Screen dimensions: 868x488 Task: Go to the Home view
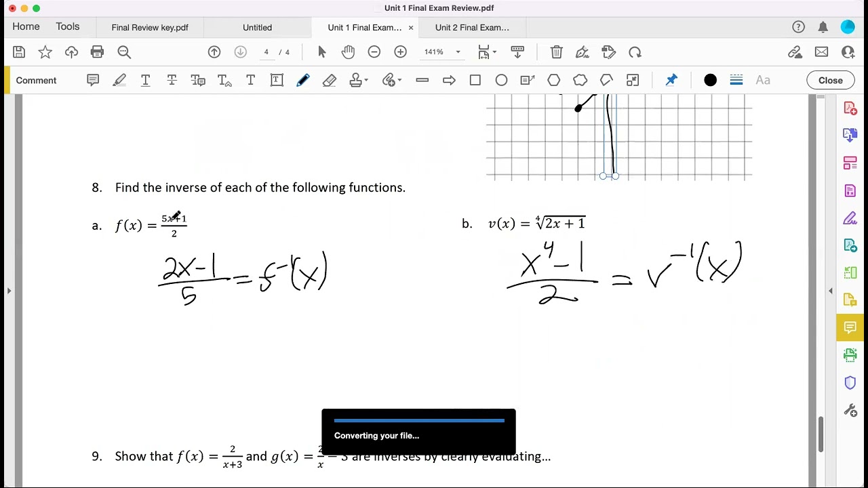pyautogui.click(x=26, y=26)
